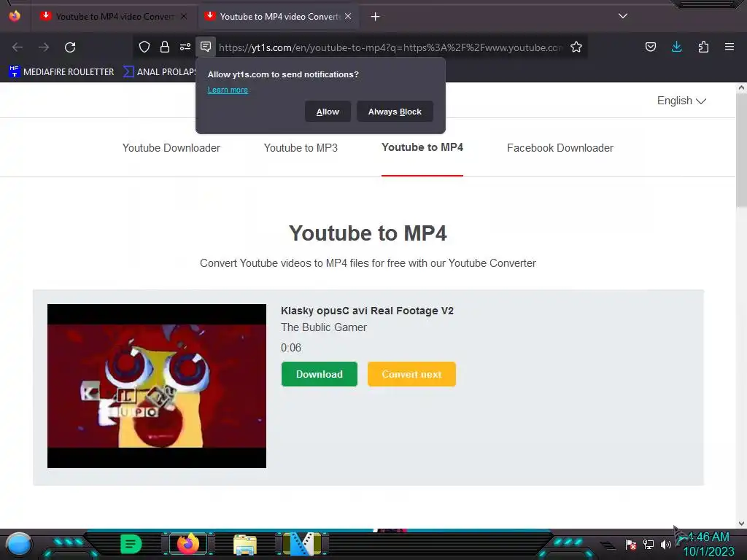Image resolution: width=747 pixels, height=560 pixels.
Task: Click the Youtube to MP4 heading
Action: [368, 233]
